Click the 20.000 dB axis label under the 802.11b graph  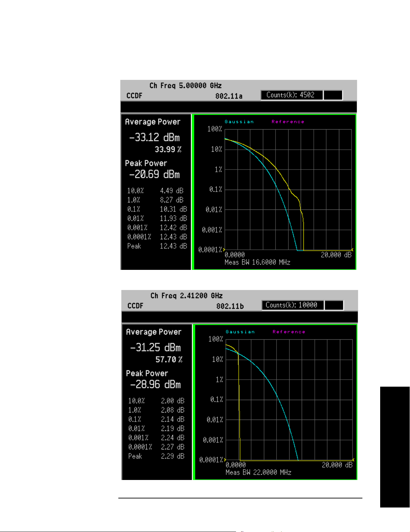point(337,465)
